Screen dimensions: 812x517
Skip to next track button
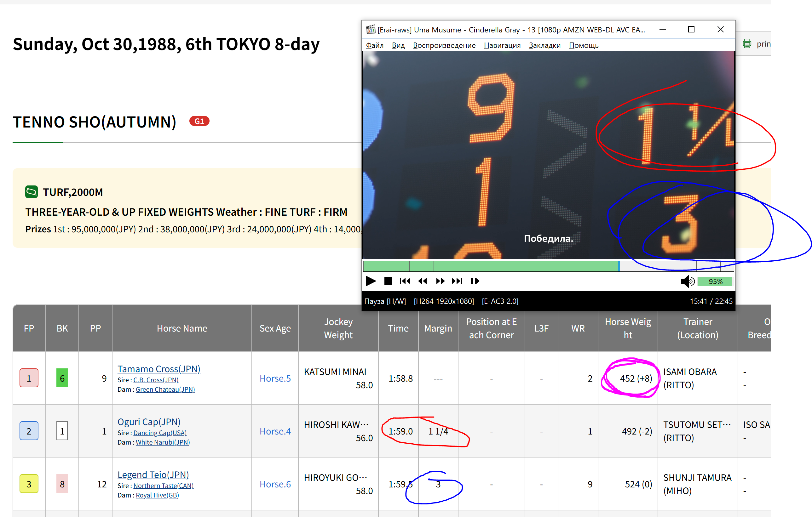[x=457, y=281]
